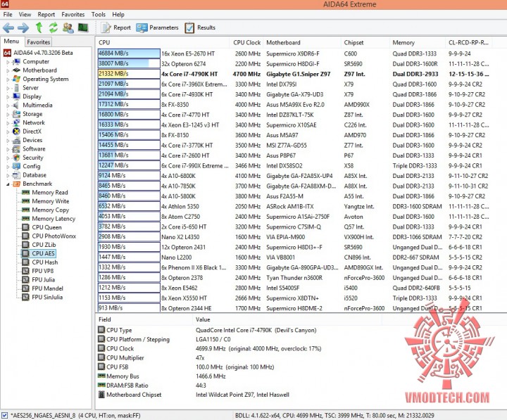This screenshot has height=420, width=507.
Task: Click the Chipset column header
Action: [365, 43]
